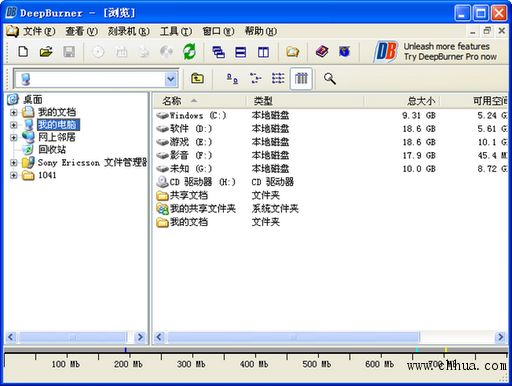The image size is (512, 386).
Task: Click the yellow marker on size gauge
Action: (446, 350)
